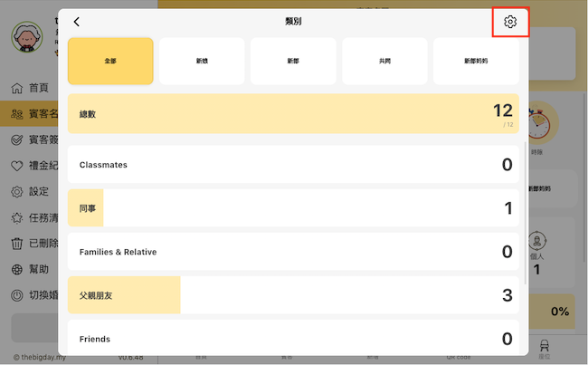This screenshot has width=588, height=365.
Task: Select the 全部 filter tab
Action: point(110,61)
